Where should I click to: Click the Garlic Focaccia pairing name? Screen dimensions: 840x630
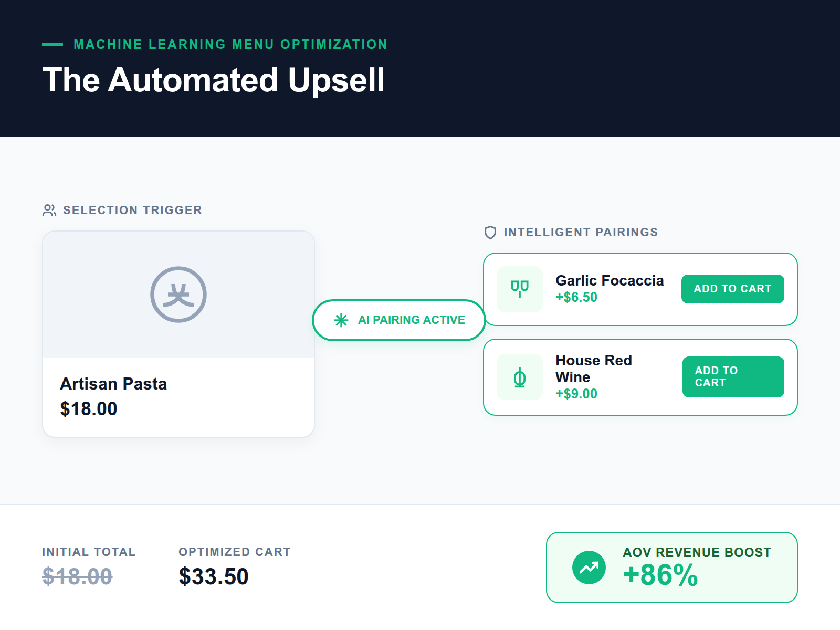(x=610, y=281)
